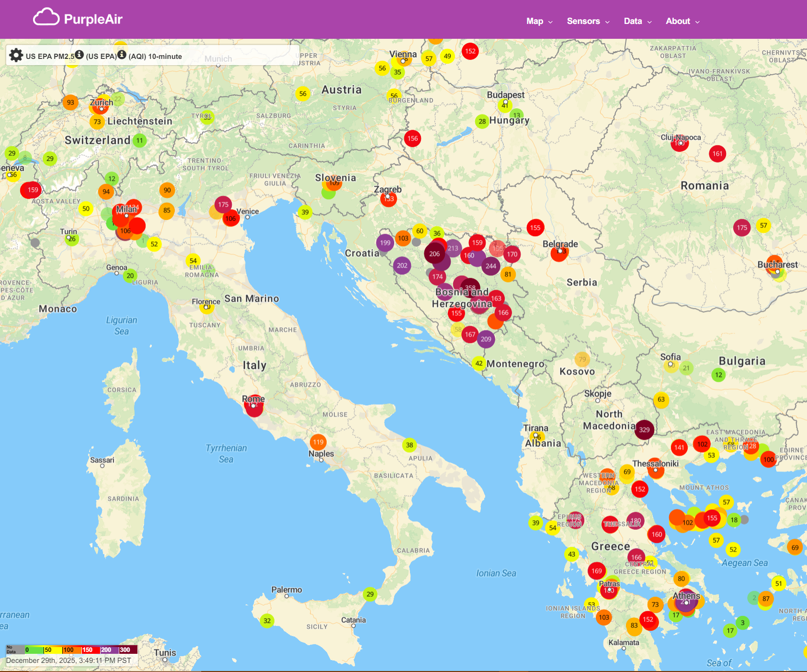Viewport: 807px width, 672px height.
Task: Select the 43 sensor marker in western Greece
Action: point(571,554)
